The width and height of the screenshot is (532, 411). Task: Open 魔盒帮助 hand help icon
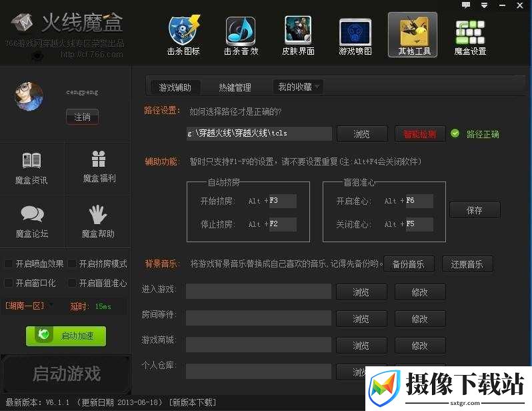click(x=98, y=222)
